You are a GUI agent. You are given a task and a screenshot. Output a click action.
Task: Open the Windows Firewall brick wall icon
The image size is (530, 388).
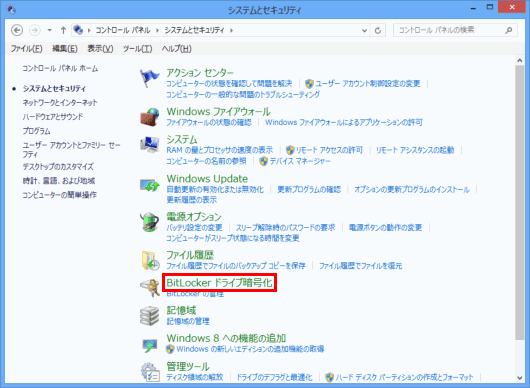[149, 117]
